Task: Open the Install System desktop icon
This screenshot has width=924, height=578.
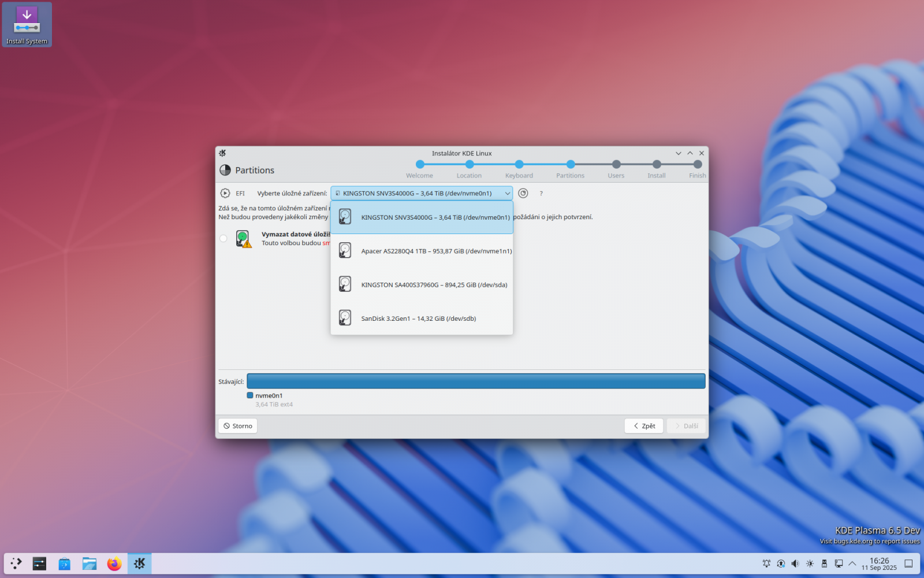Action: pyautogui.click(x=27, y=25)
